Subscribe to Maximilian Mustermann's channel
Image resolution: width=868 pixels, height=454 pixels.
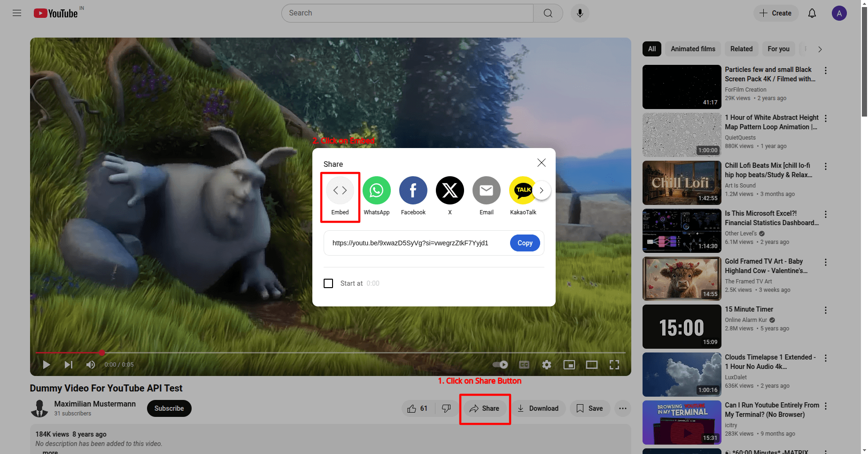point(169,408)
